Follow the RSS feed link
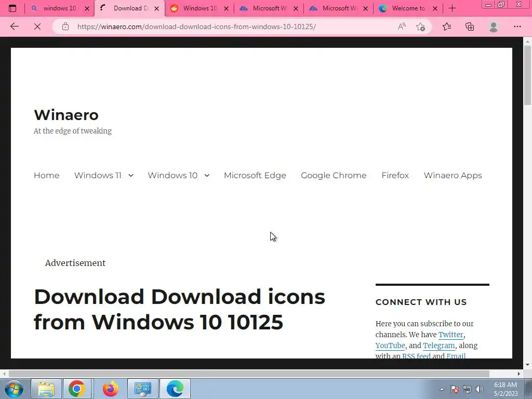Screen dimensions: 532x399 416,356
